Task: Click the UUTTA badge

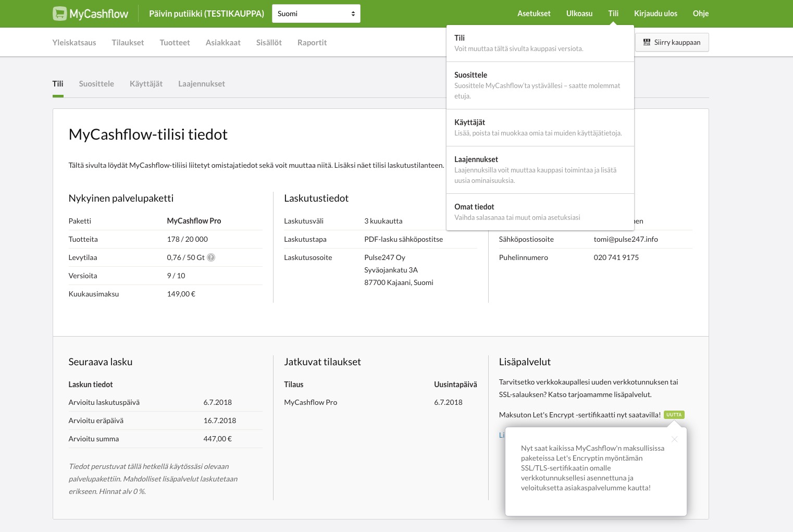Action: [674, 415]
